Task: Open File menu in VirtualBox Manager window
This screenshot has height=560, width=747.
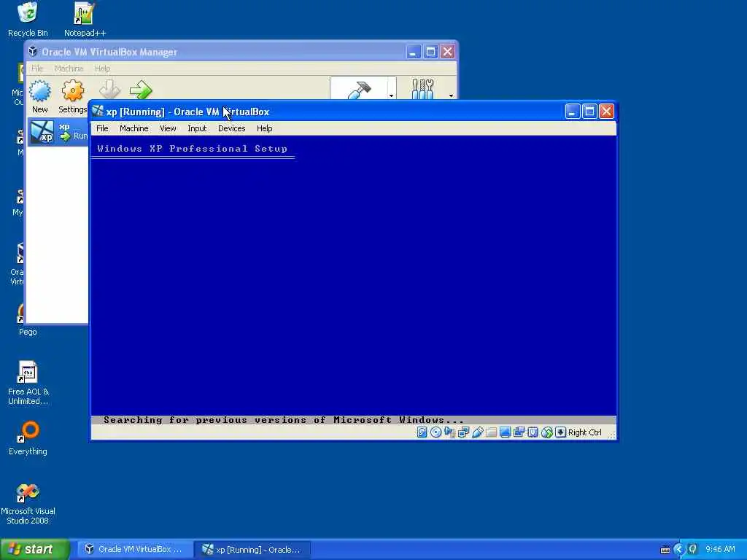Action: (37, 69)
